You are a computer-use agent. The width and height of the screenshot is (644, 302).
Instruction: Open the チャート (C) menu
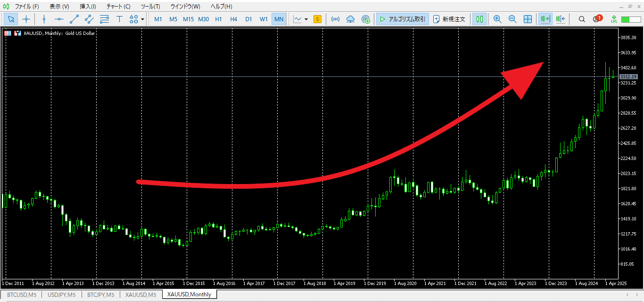pos(118,7)
